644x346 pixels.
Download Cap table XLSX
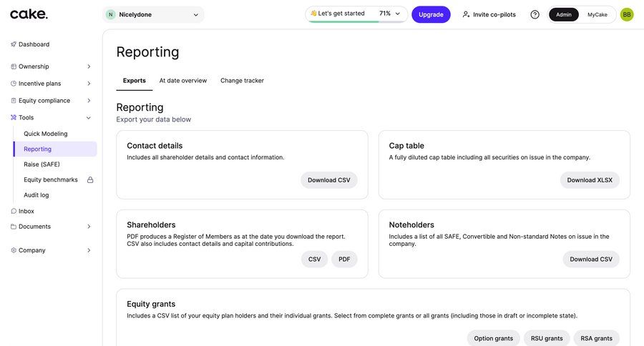pyautogui.click(x=590, y=180)
